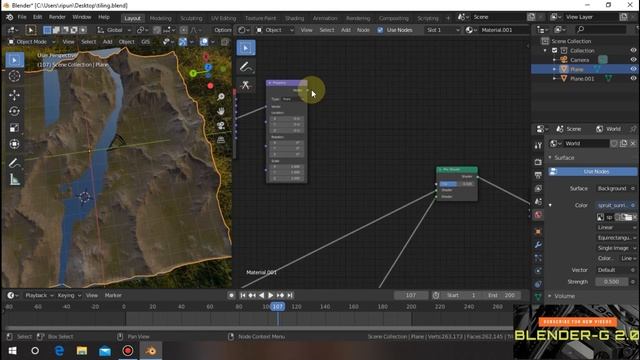
Task: Select the node editor Annotate tool
Action: [246, 67]
